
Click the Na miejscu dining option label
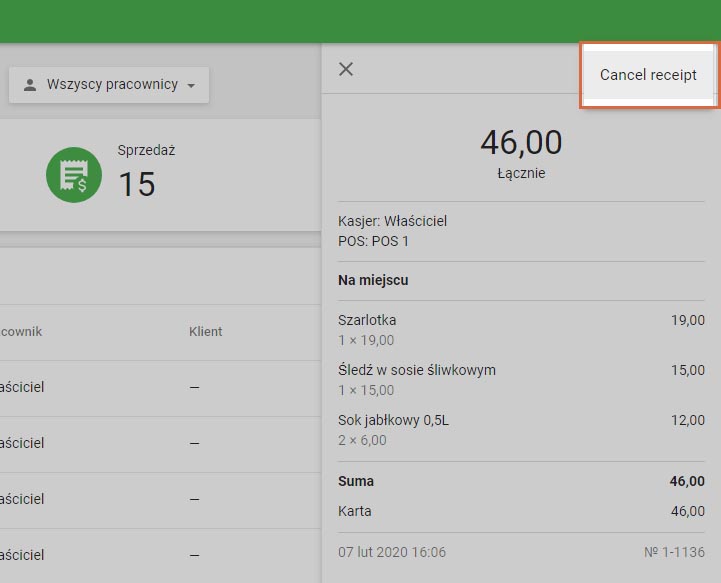coord(373,280)
